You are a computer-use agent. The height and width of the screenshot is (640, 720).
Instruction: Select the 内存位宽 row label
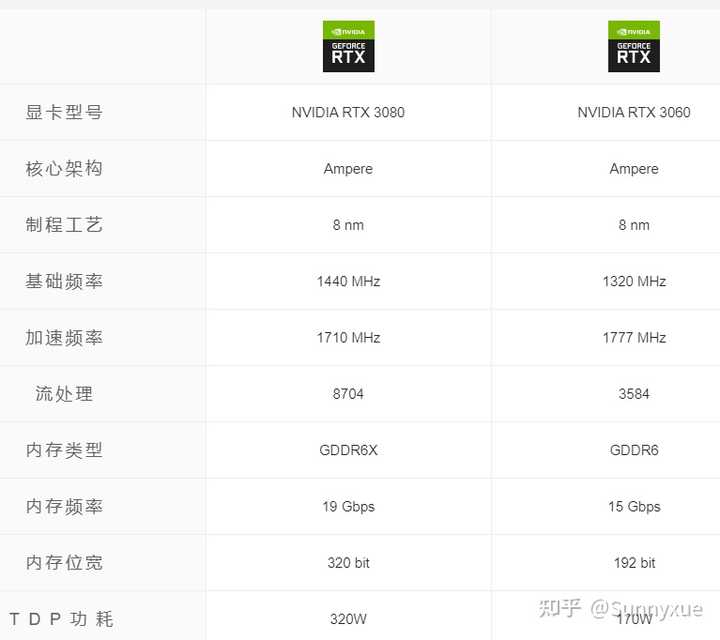click(x=64, y=562)
